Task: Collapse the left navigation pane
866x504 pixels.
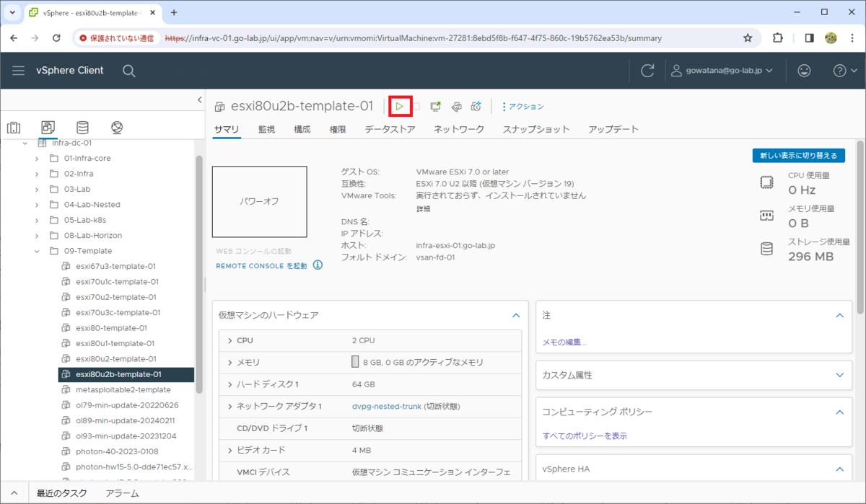Action: point(200,100)
